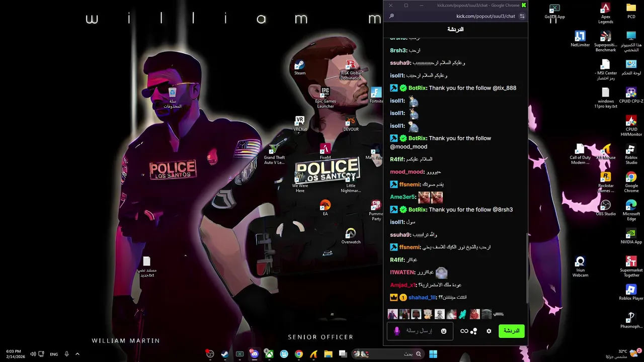Launch Iriun Webcam desktop icon
Viewport: 644px width, 362px height.
tap(580, 266)
